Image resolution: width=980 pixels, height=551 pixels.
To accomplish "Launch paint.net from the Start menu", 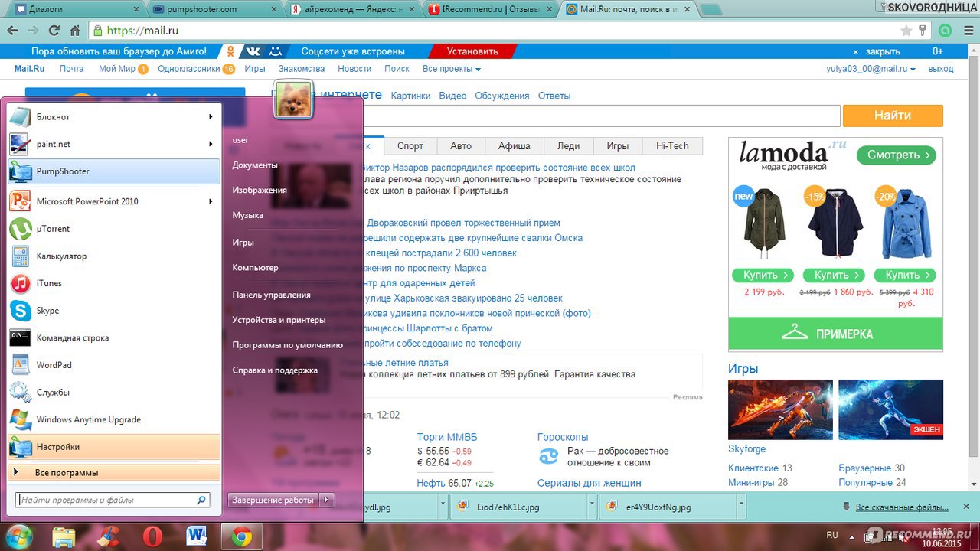I will [x=113, y=144].
